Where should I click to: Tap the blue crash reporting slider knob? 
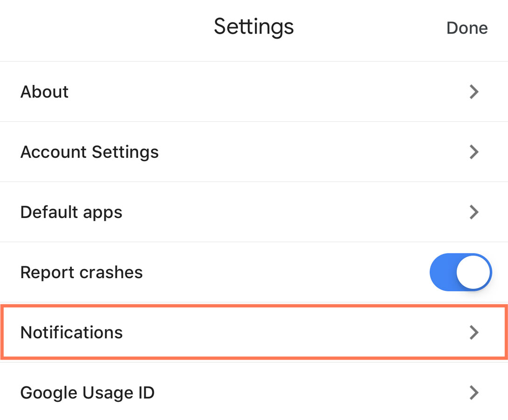(x=473, y=272)
